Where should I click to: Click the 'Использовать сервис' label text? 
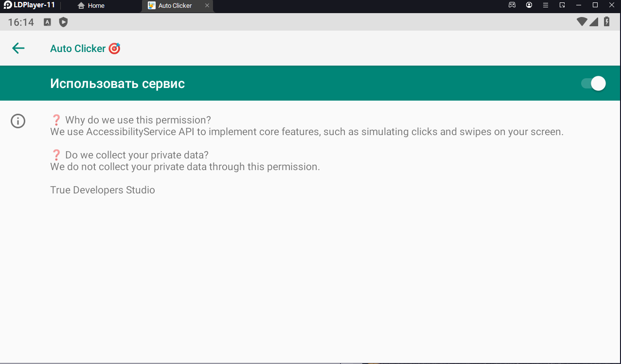pos(117,84)
